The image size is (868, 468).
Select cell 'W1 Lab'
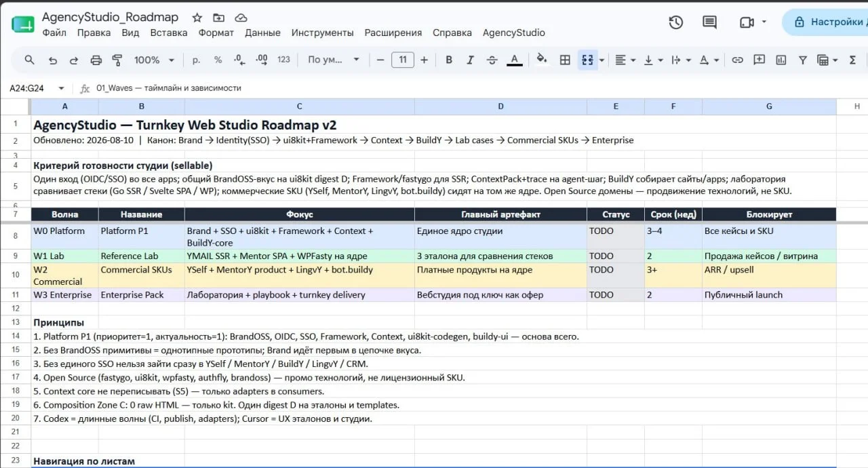(64, 256)
